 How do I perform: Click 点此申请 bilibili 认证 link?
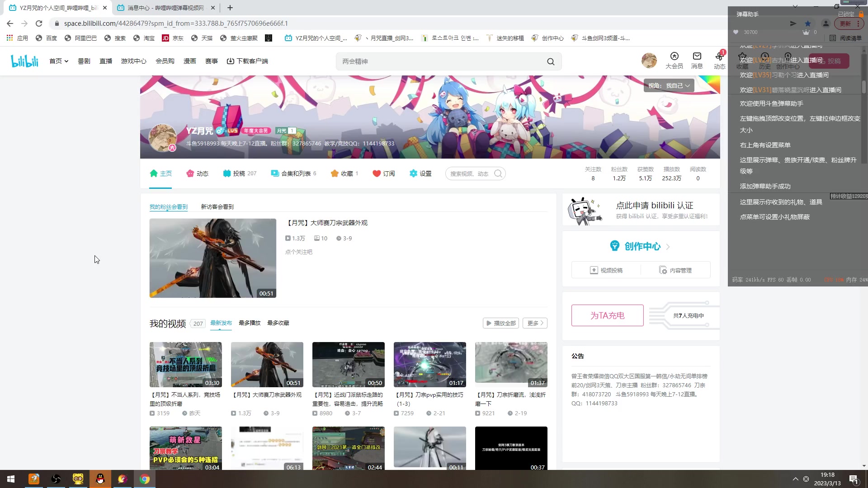(654, 205)
